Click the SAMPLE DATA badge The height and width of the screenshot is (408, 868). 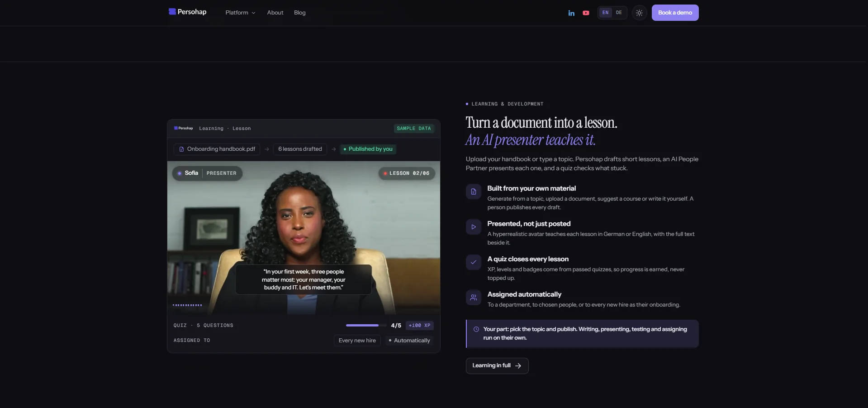413,129
